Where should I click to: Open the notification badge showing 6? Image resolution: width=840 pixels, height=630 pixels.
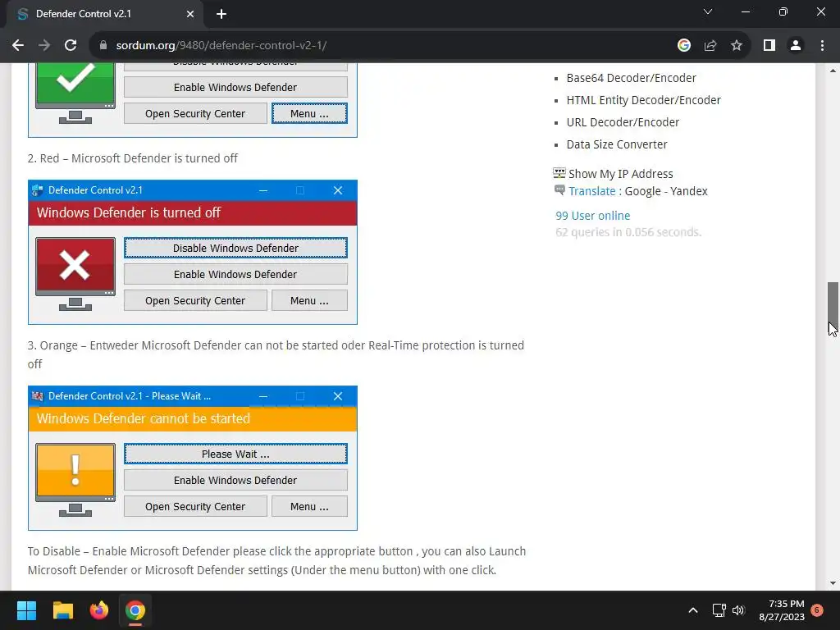[x=817, y=610]
